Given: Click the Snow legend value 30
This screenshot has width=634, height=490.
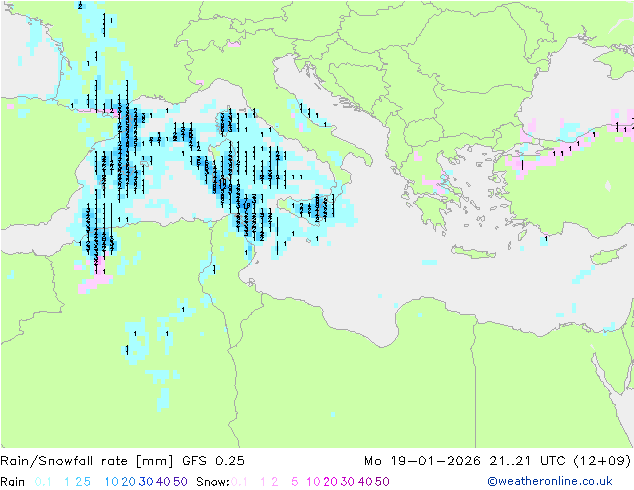Looking at the screenshot, I should coord(348,482).
